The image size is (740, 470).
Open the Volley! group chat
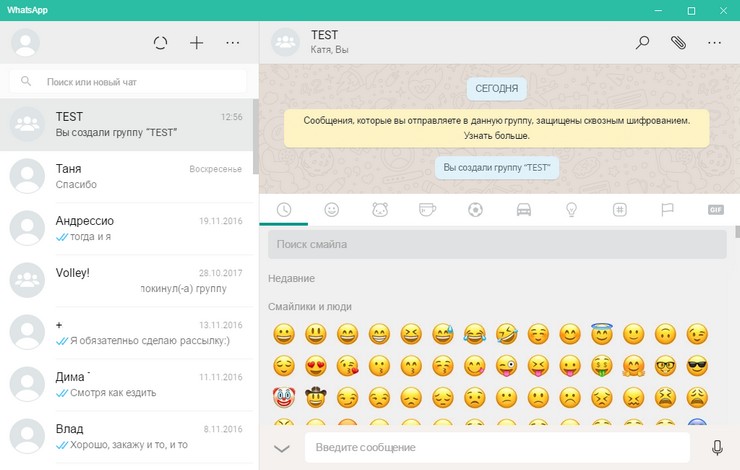(x=129, y=279)
